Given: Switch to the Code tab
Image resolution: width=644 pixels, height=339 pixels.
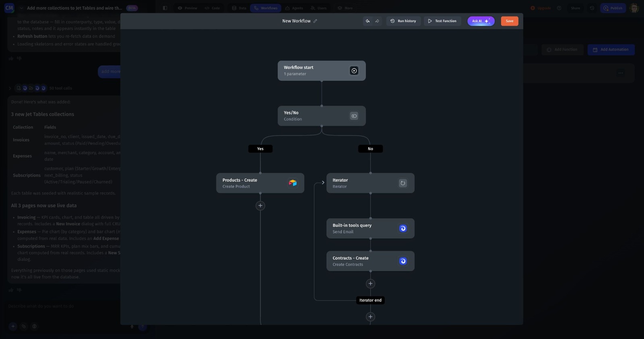Looking at the screenshot, I should [x=212, y=8].
